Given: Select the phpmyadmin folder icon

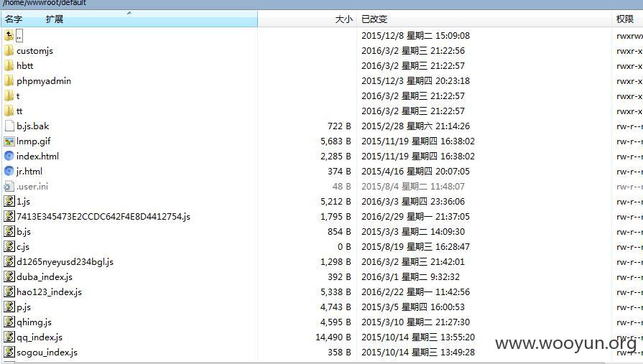Looking at the screenshot, I should click(x=9, y=80).
